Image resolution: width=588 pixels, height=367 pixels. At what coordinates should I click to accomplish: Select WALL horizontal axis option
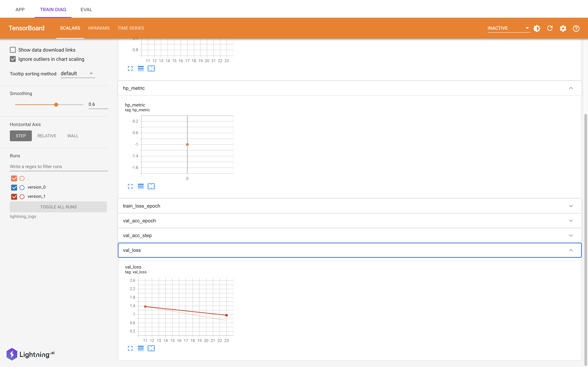click(x=73, y=136)
